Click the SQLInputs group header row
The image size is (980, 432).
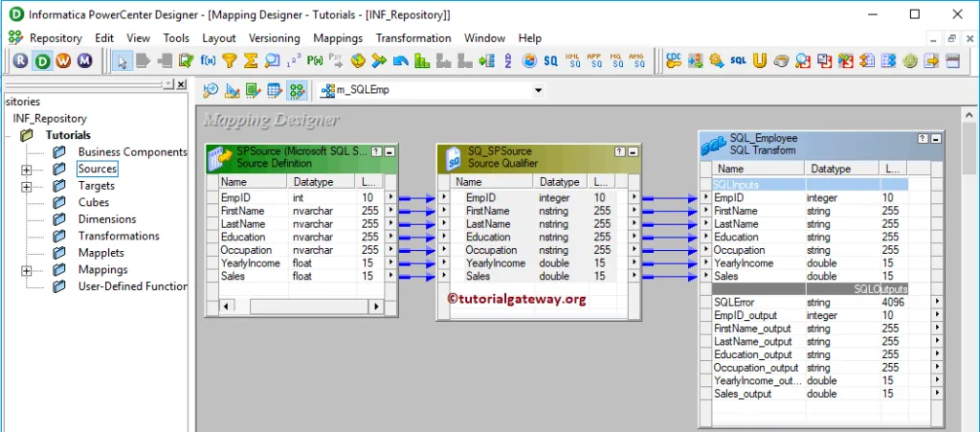tap(810, 185)
